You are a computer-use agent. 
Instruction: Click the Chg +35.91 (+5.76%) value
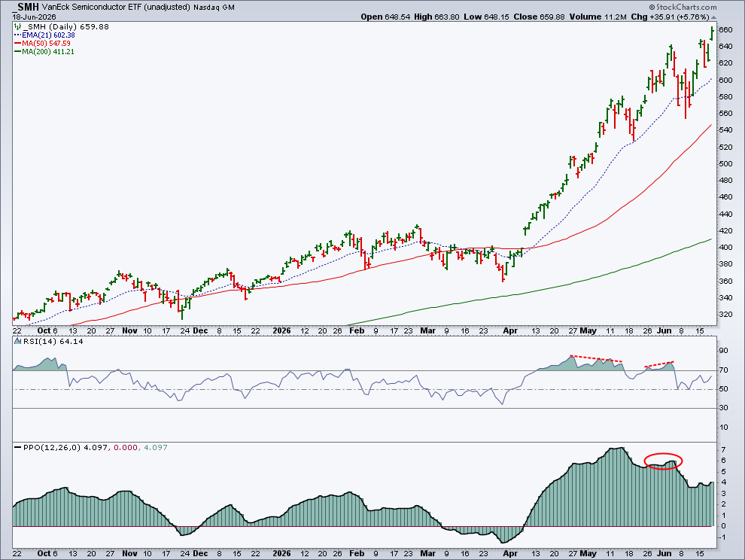point(670,17)
